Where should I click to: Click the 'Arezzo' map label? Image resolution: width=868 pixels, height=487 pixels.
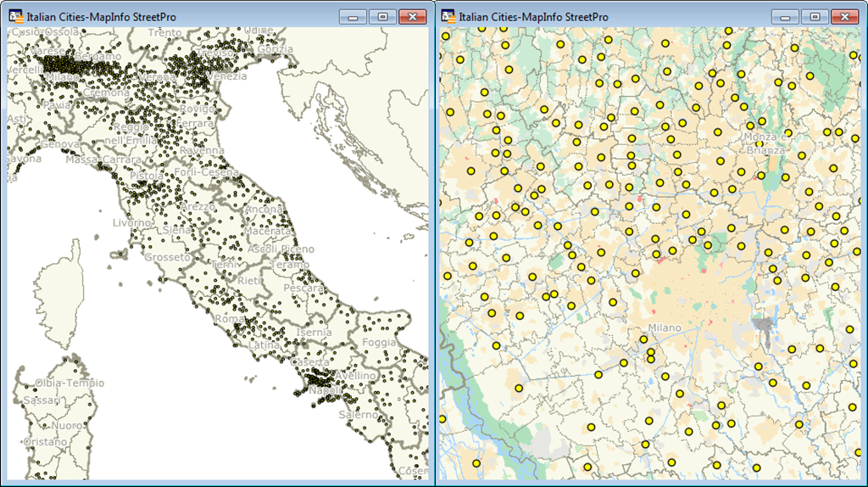(x=198, y=207)
